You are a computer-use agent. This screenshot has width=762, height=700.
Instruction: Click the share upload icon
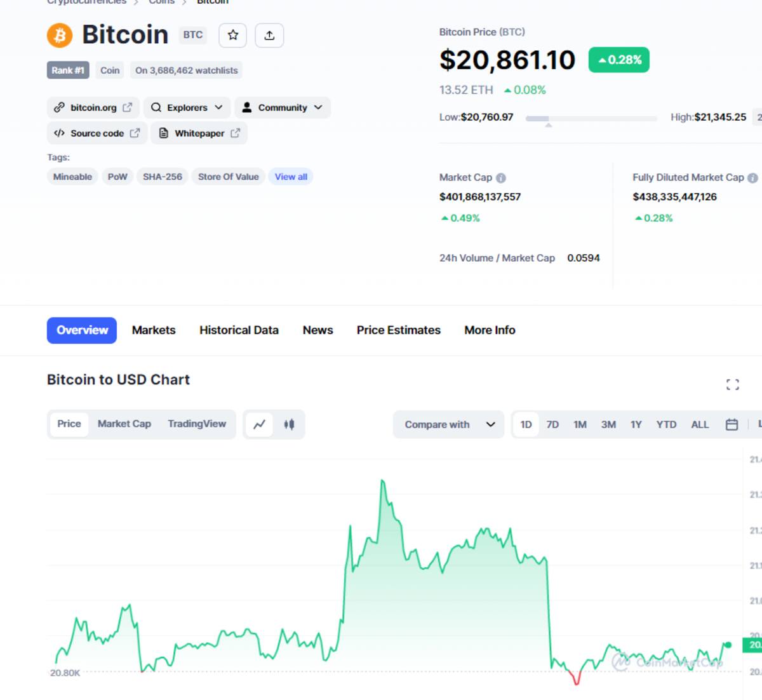(269, 35)
